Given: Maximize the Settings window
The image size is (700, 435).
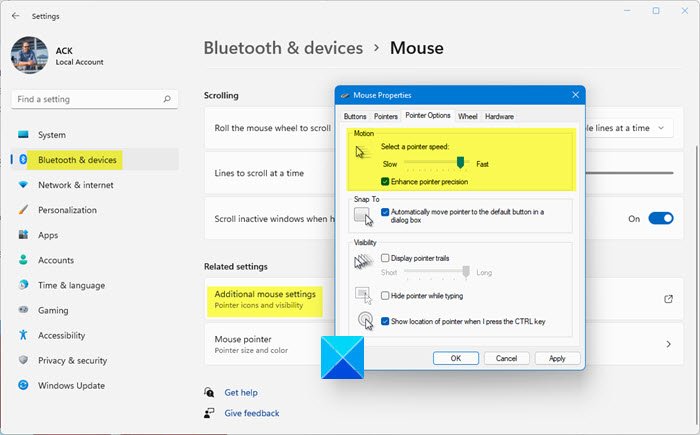Looking at the screenshot, I should 656,11.
